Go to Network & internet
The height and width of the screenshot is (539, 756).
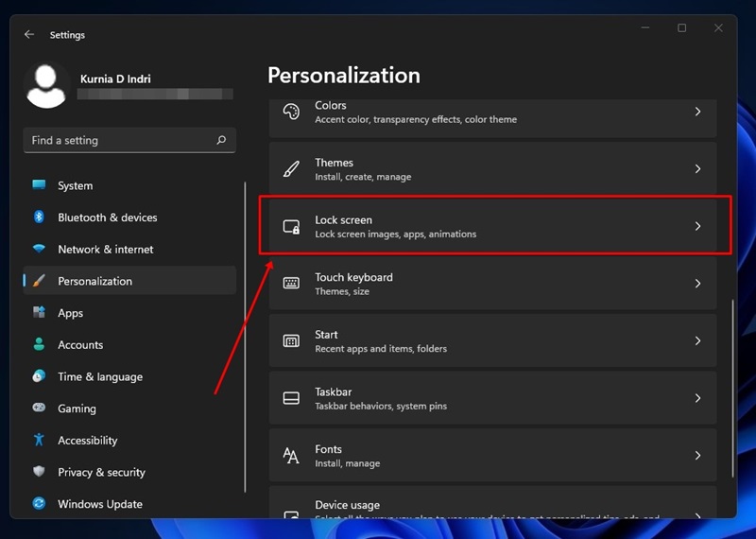(x=106, y=250)
